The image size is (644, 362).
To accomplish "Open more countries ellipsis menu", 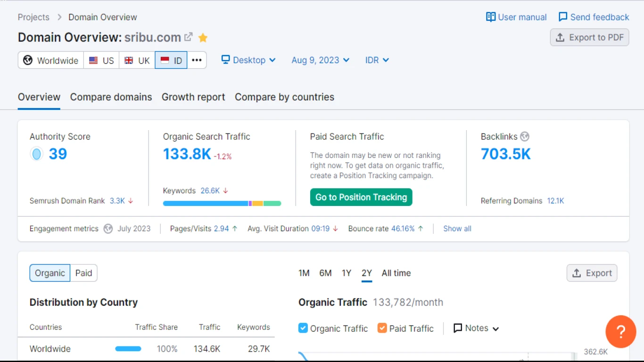I will click(197, 60).
